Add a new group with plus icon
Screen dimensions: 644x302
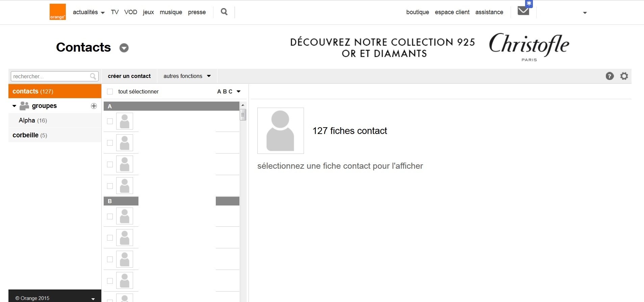[94, 106]
